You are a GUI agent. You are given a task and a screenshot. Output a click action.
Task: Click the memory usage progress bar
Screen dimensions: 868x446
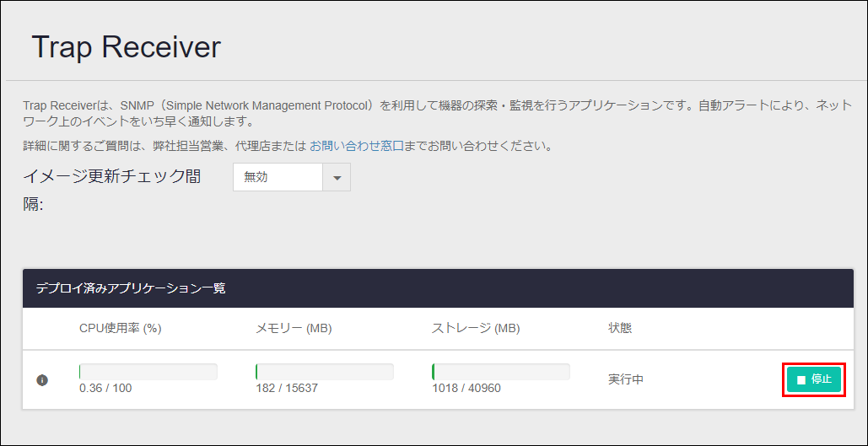pyautogui.click(x=325, y=372)
